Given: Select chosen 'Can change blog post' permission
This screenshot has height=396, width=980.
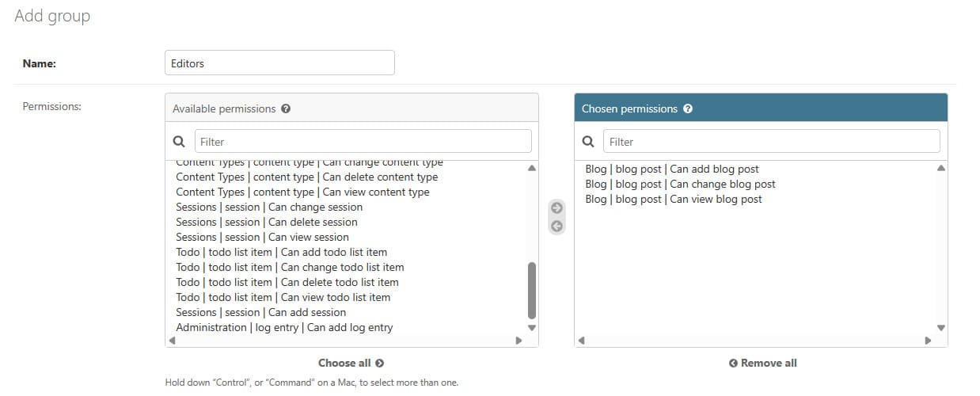Looking at the screenshot, I should pyautogui.click(x=680, y=184).
